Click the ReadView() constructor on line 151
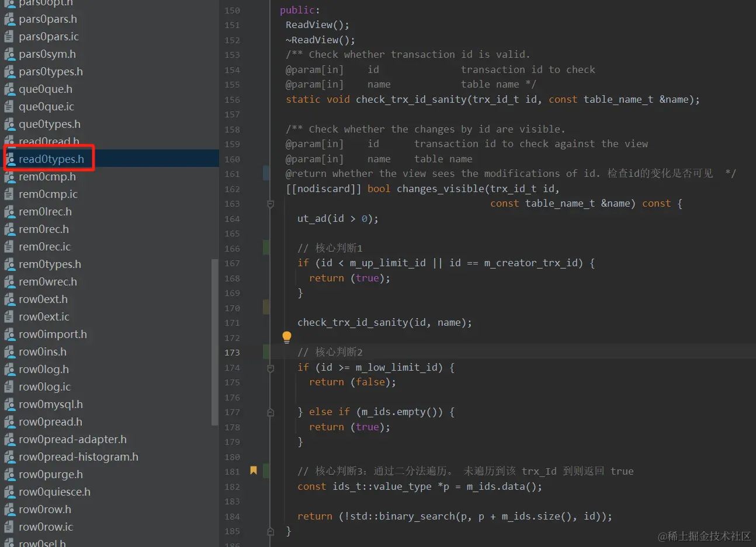 tap(317, 25)
